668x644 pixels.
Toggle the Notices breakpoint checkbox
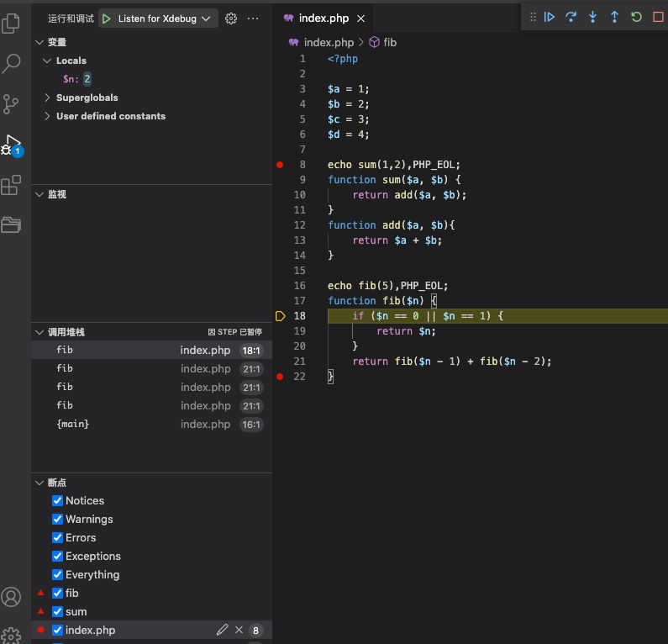57,500
